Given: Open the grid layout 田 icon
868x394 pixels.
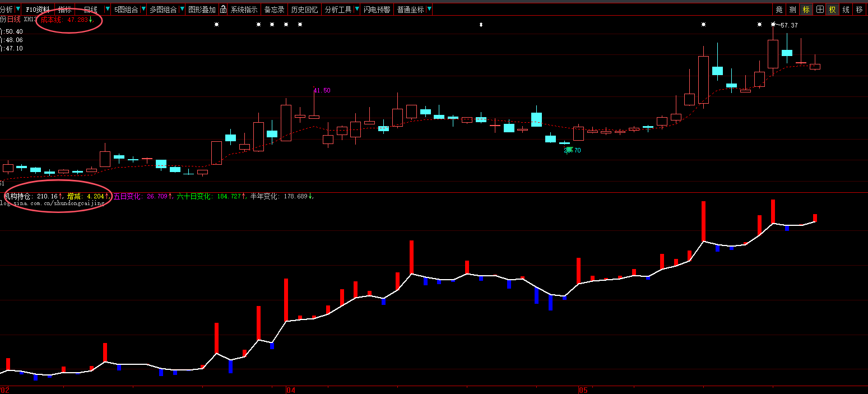Looking at the screenshot, I should click(x=820, y=10).
